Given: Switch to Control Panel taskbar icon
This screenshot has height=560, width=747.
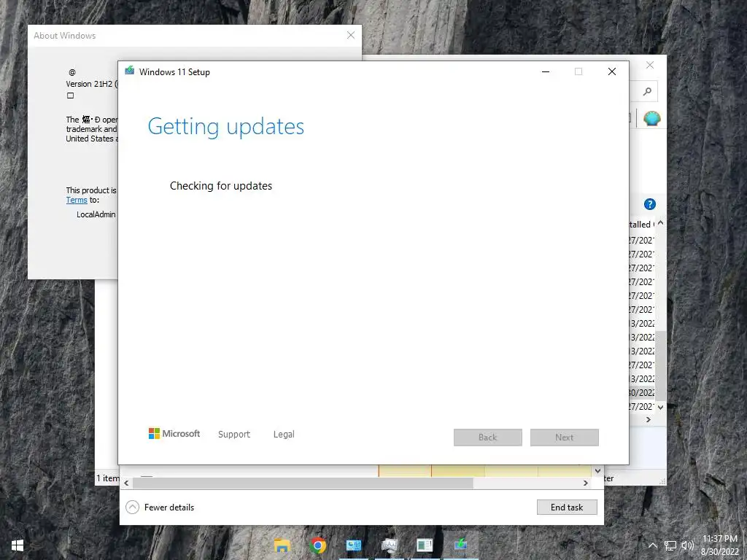Looking at the screenshot, I should coord(354,545).
